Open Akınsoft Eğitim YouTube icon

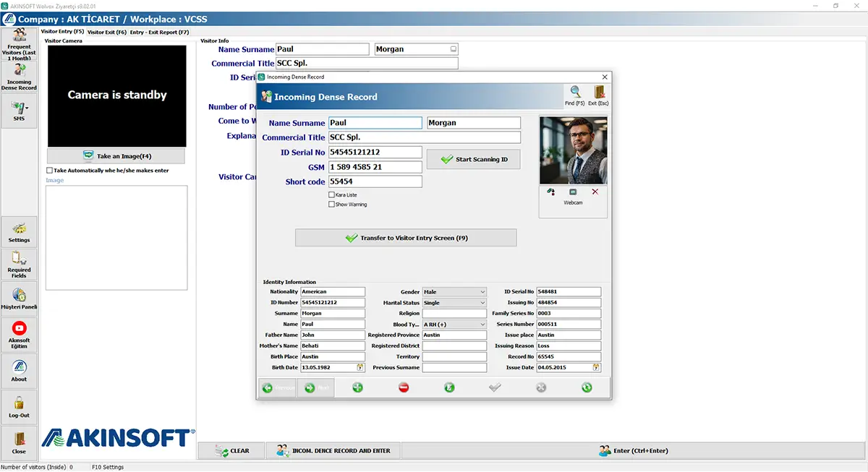pos(19,334)
